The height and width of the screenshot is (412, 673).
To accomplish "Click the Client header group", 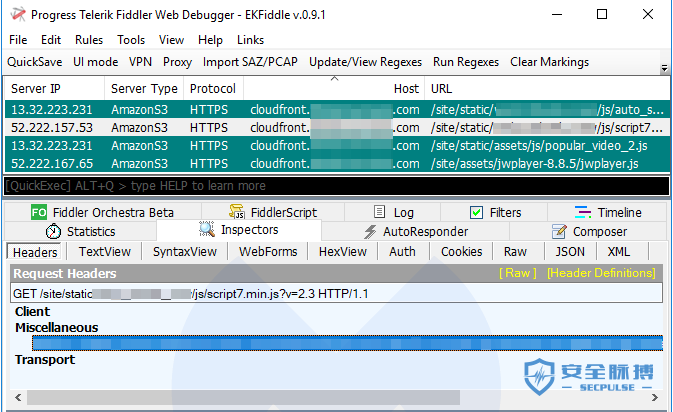I will point(32,312).
